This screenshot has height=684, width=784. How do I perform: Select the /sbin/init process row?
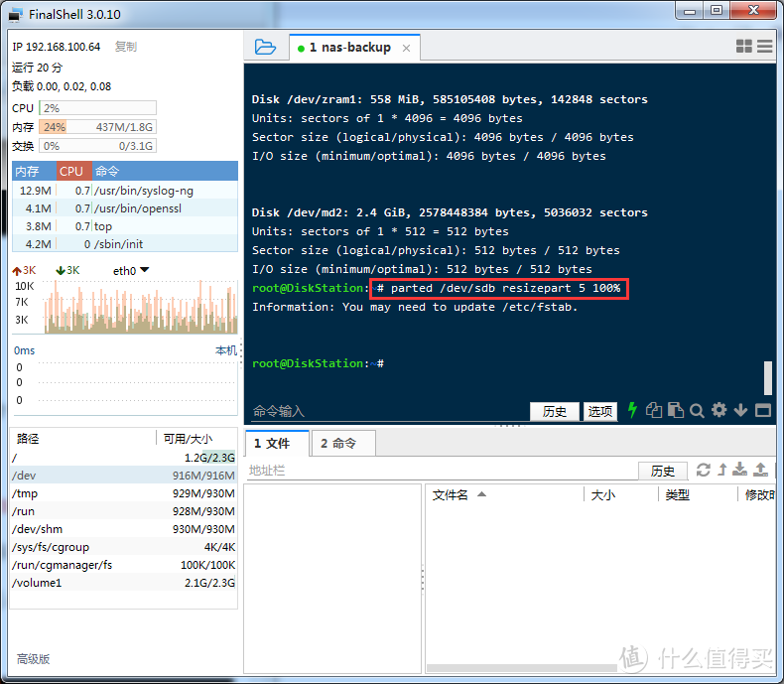(x=125, y=244)
